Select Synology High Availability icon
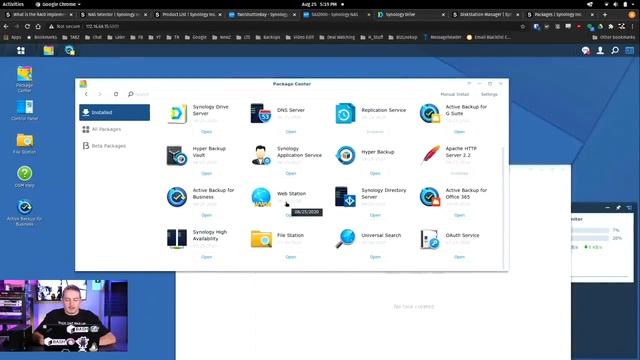Screen dimensions: 640x360 [177, 239]
